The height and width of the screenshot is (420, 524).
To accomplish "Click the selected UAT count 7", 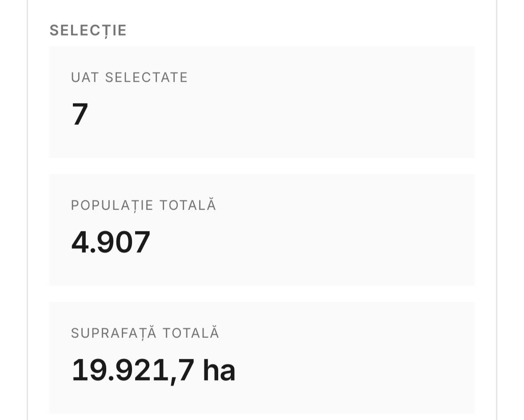I will tap(80, 115).
